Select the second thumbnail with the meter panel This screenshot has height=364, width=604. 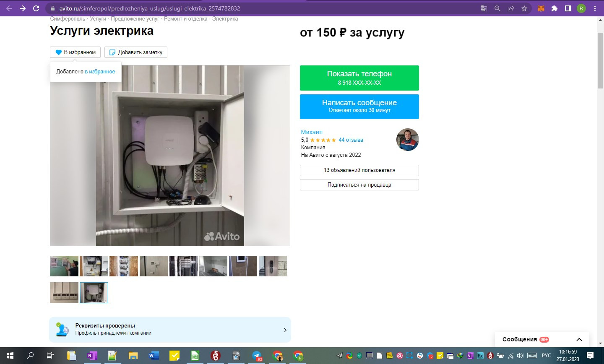coord(94,266)
